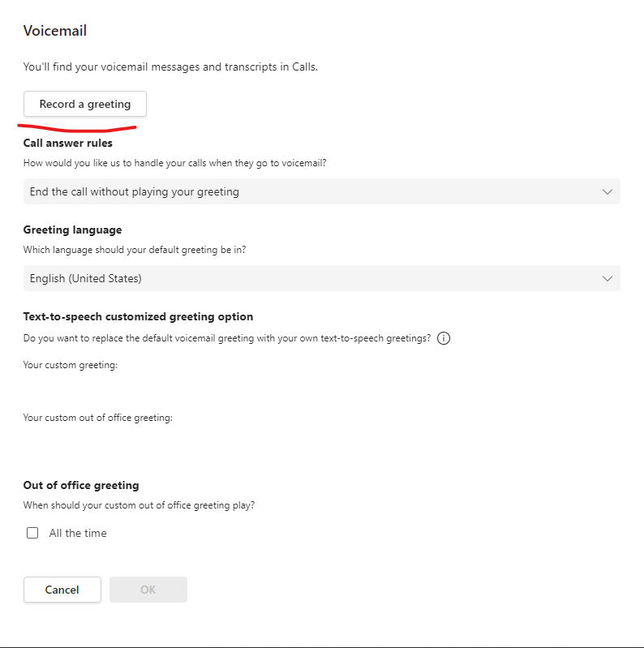Click the Your custom out of office greeting label
The image size is (644, 648).
[98, 418]
